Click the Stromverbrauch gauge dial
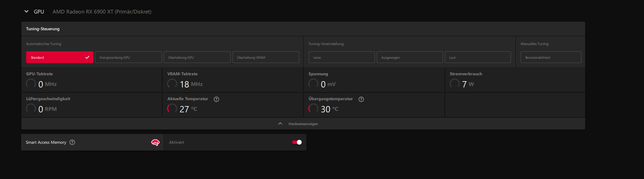 pos(454,84)
